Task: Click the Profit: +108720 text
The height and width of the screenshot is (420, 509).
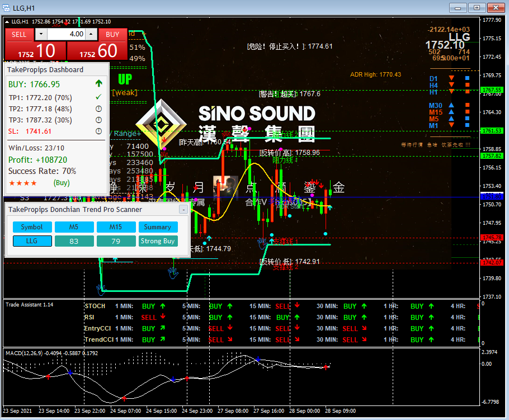Action: (x=37, y=160)
